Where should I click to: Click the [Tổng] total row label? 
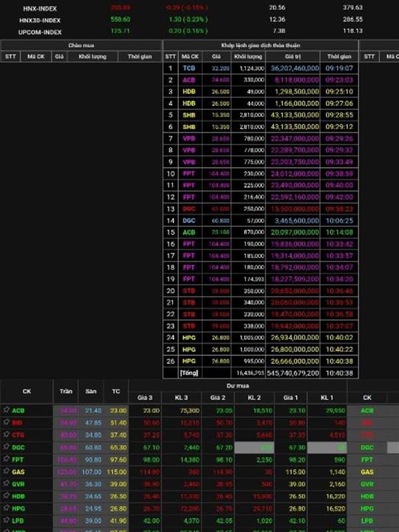189,373
